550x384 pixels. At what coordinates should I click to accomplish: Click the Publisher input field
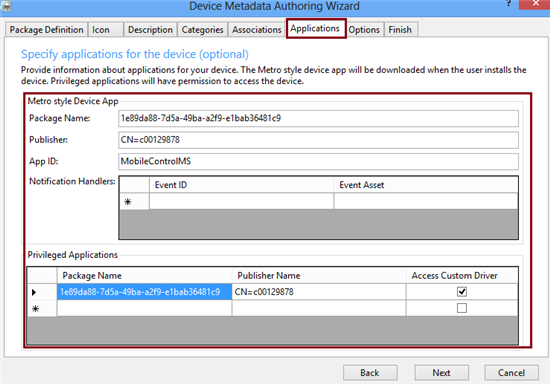318,140
